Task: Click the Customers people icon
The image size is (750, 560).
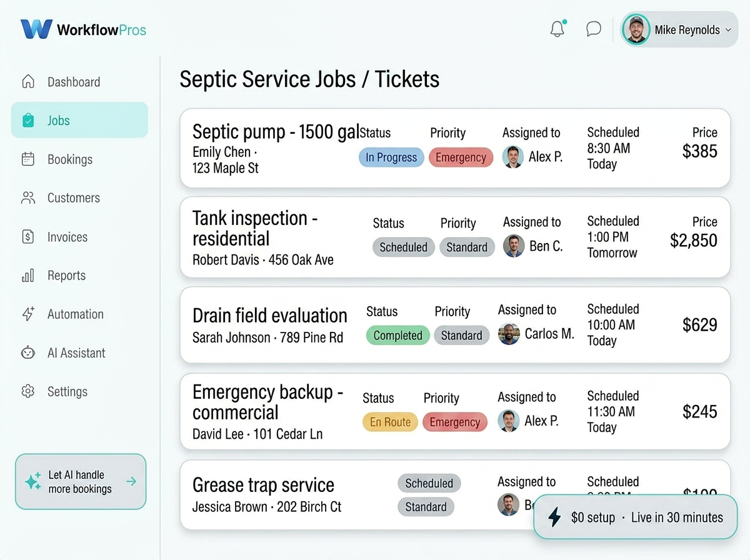Action: [28, 198]
